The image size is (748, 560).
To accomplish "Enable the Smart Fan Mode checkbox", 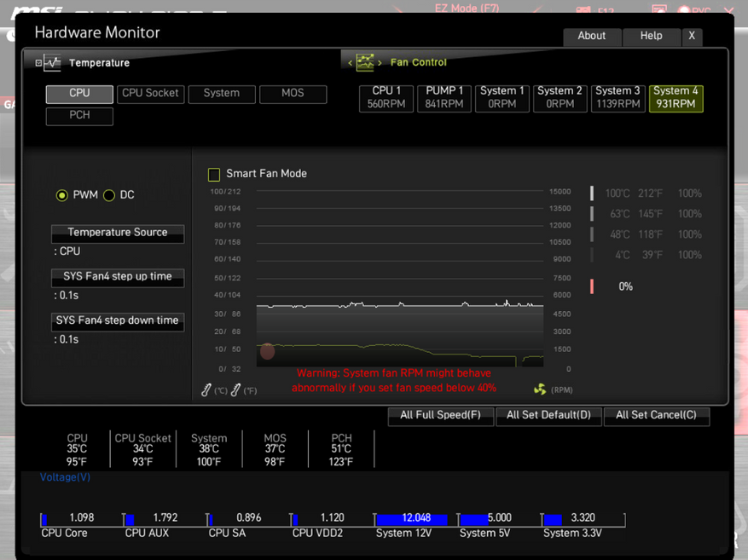I will tap(214, 174).
